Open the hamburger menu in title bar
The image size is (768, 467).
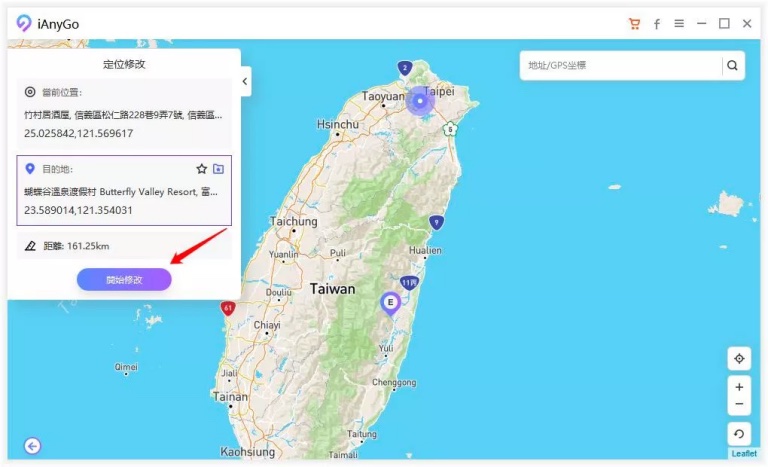(679, 24)
